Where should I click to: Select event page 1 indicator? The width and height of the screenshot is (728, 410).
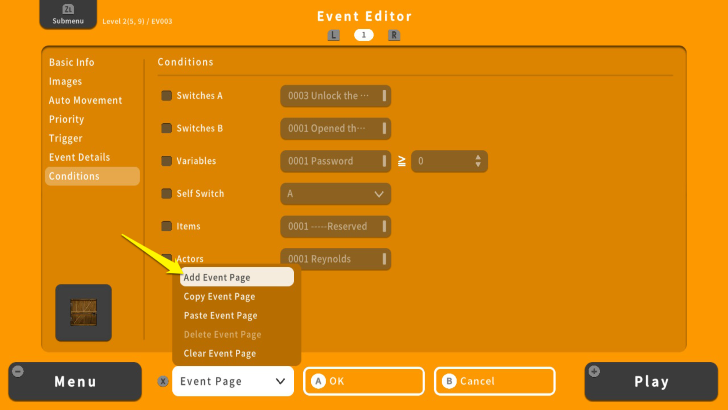[x=364, y=35]
